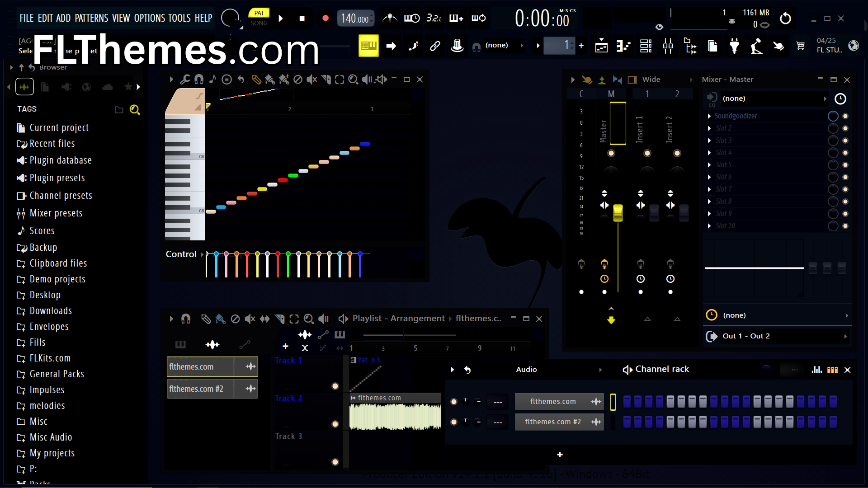Image resolution: width=868 pixels, height=488 pixels.
Task: Click the browser search magnifier icon
Action: [134, 110]
